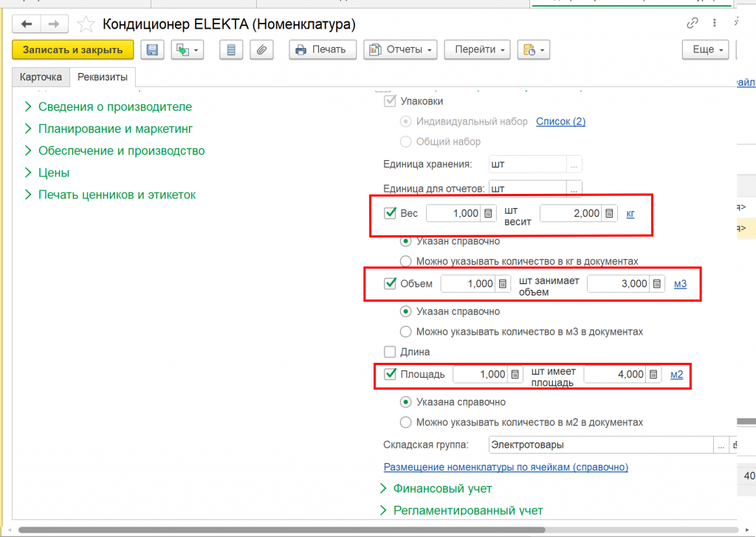This screenshot has height=537, width=756.
Task: Go forward with the right arrow button
Action: click(x=54, y=24)
